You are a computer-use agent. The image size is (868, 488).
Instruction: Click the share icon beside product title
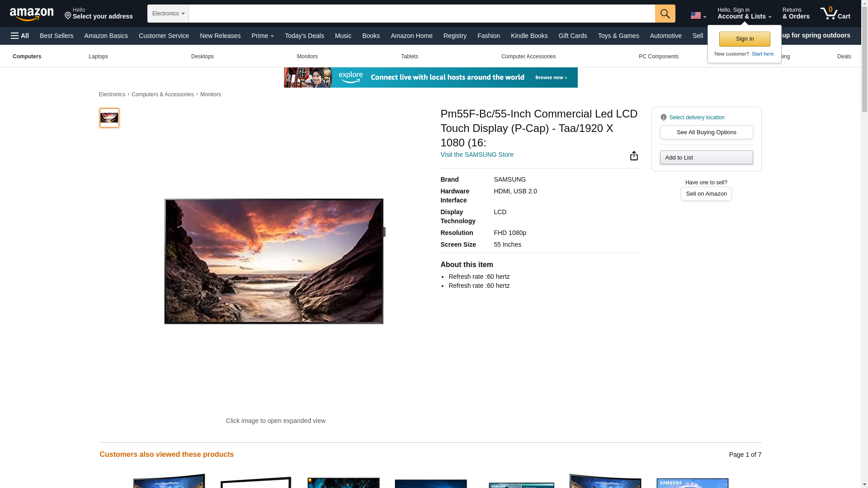[x=634, y=156]
